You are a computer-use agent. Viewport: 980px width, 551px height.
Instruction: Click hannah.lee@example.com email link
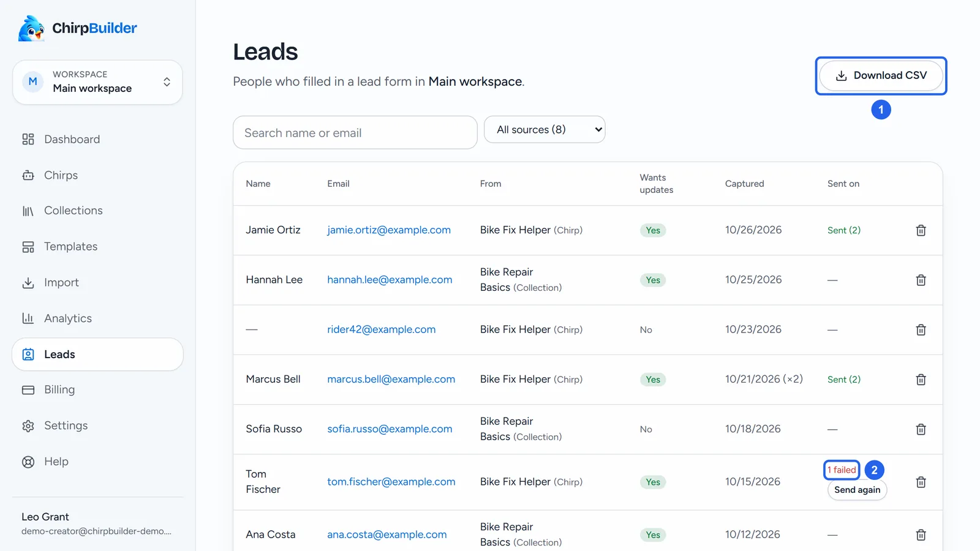coord(390,280)
